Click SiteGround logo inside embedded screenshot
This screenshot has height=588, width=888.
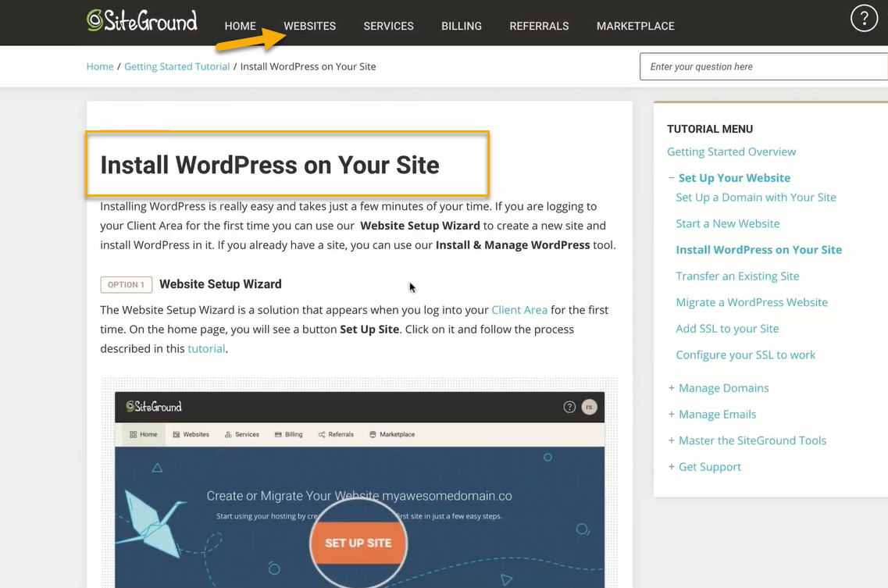154,407
